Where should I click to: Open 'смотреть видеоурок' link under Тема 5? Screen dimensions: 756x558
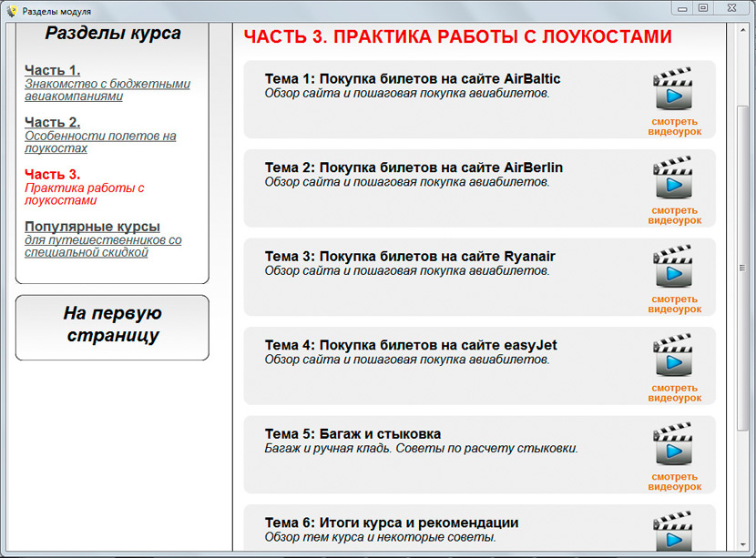675,482
